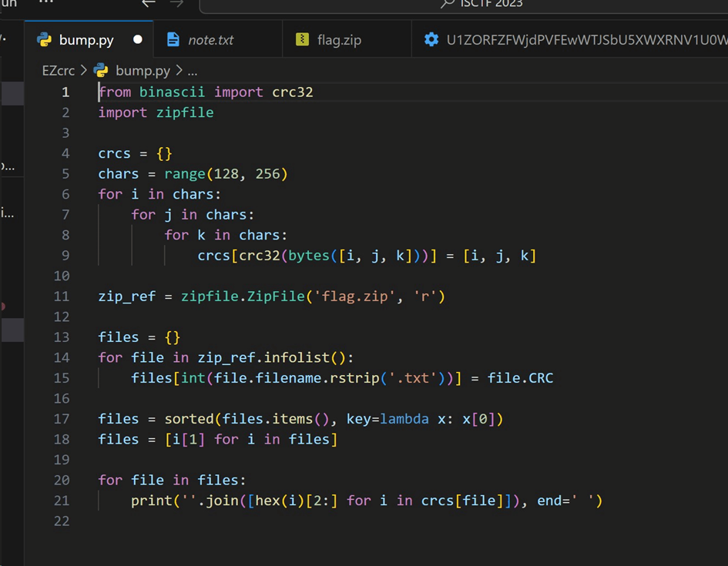
Task: Click the note.txt file icon
Action: point(173,39)
